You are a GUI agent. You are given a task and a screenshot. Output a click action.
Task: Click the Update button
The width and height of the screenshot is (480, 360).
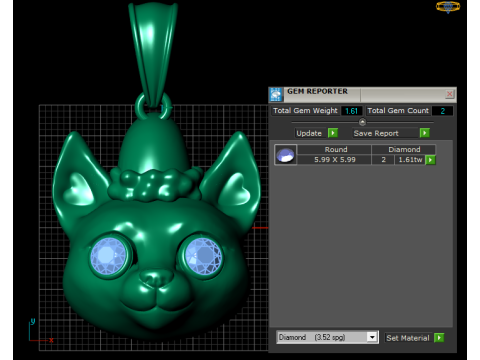coord(309,133)
